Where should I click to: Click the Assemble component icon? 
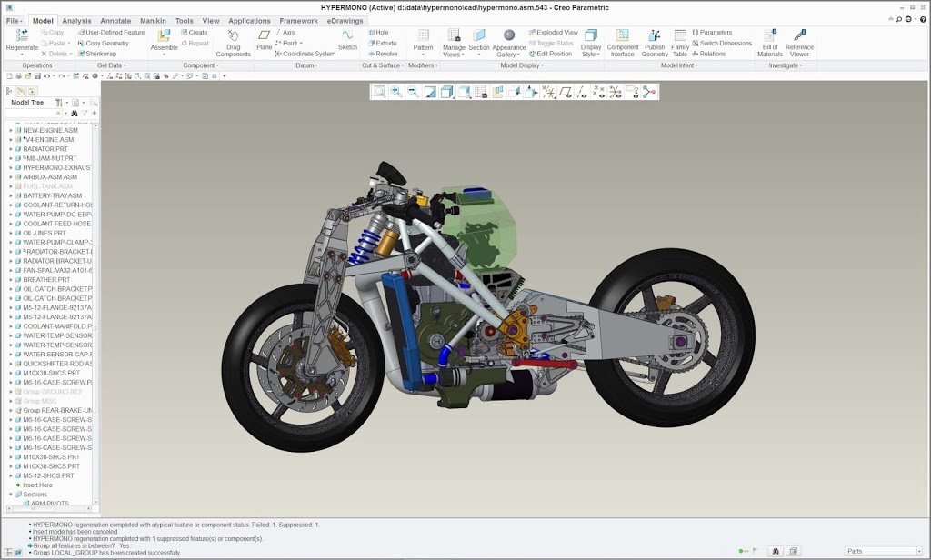(x=164, y=37)
